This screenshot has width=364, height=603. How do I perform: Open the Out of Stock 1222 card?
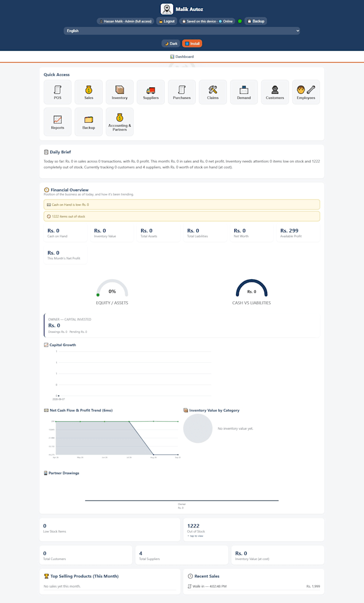point(254,530)
